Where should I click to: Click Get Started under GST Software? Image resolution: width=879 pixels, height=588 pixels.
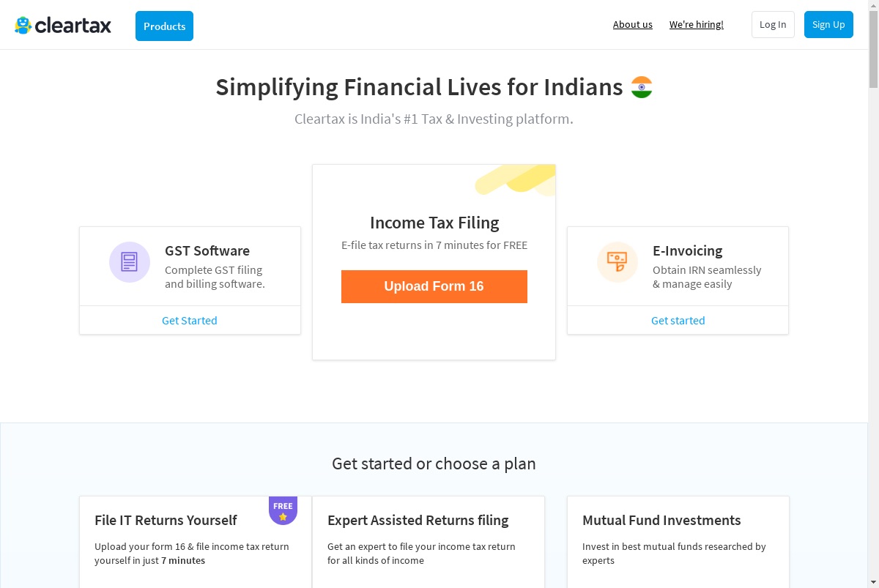point(190,320)
